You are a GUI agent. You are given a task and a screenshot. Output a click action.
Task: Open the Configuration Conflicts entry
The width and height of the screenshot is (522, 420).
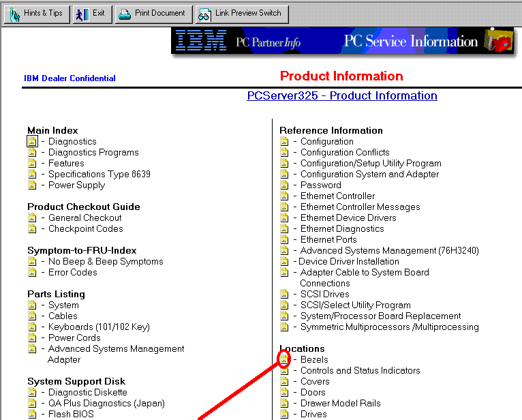tap(345, 152)
